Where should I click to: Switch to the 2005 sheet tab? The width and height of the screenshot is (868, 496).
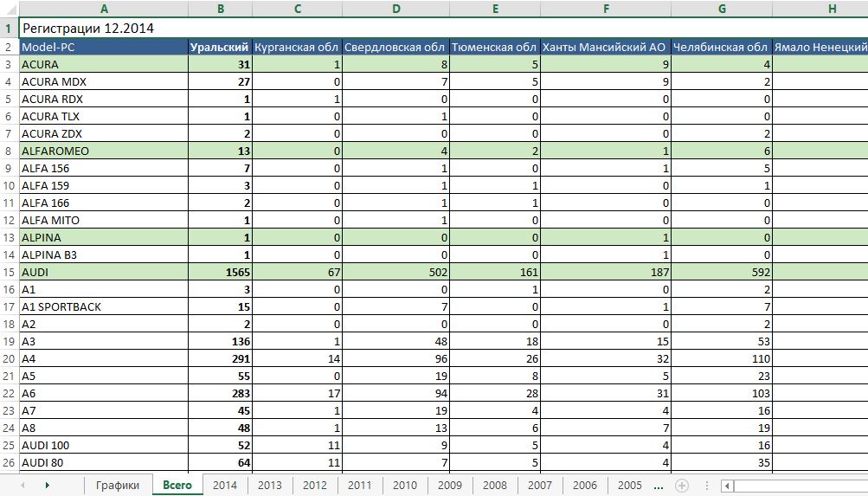[629, 486]
